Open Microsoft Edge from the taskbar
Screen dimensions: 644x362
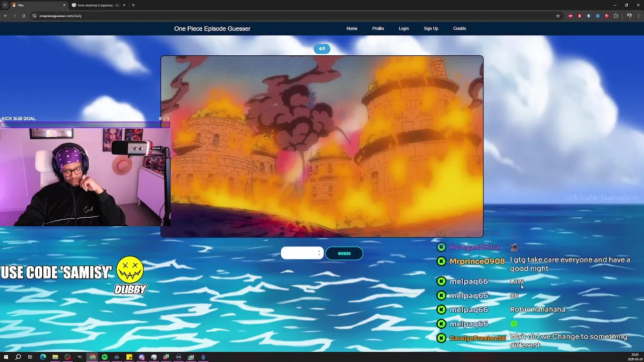click(43, 357)
